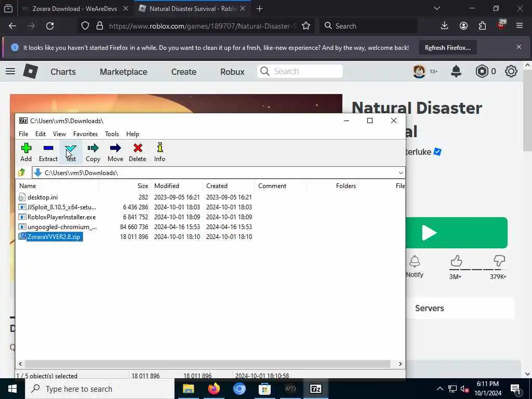This screenshot has width=532, height=399.
Task: Open Marketplace on Roblox site
Action: tap(124, 72)
